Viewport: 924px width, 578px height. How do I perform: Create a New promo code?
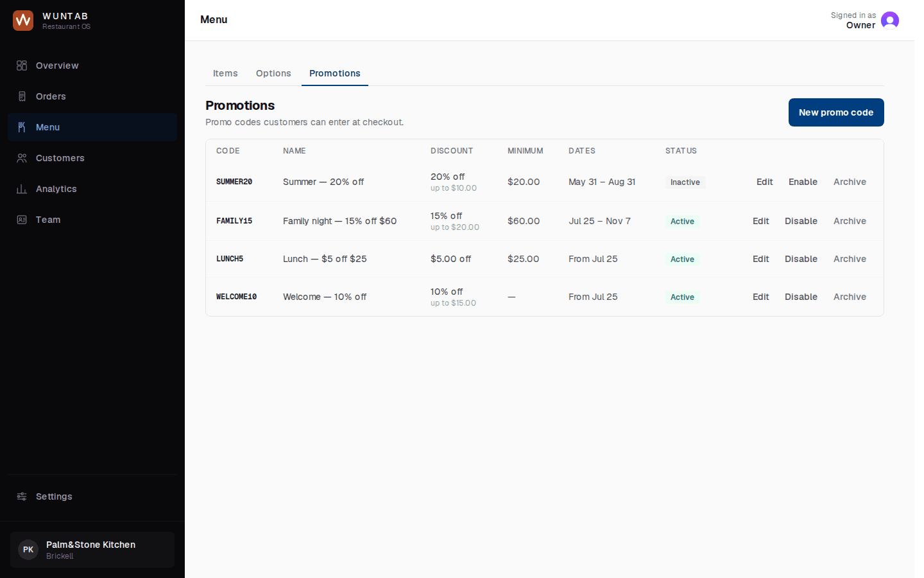[x=836, y=112]
